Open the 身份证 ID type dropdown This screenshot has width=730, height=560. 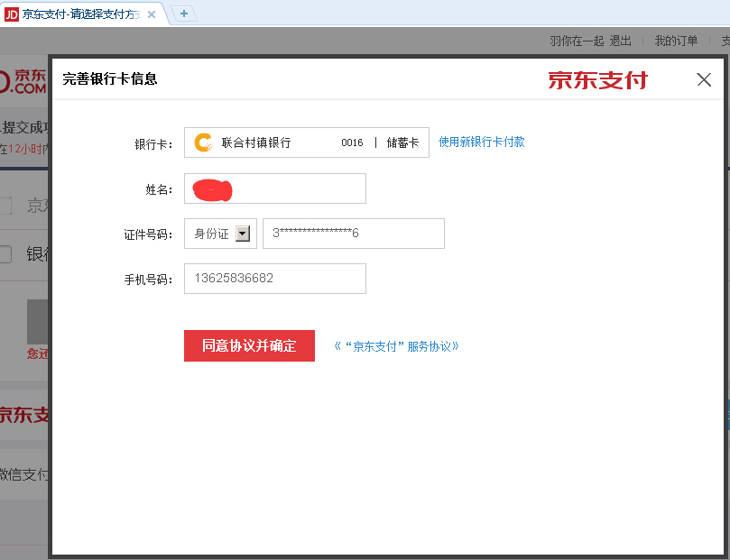coord(242,234)
